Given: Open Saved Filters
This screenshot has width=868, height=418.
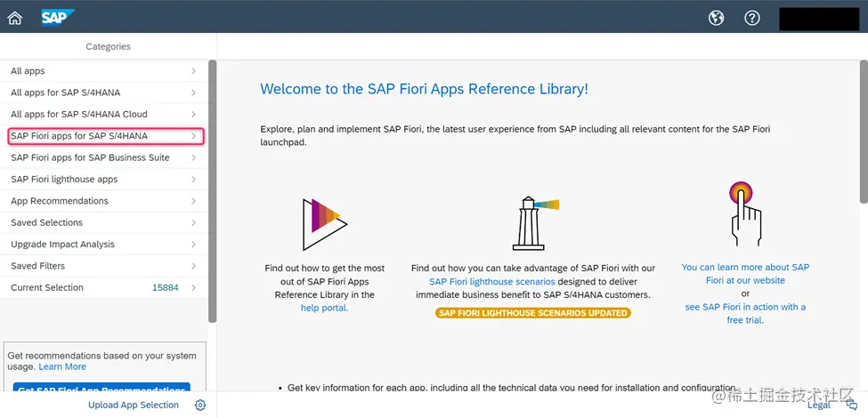Looking at the screenshot, I should click(x=104, y=266).
